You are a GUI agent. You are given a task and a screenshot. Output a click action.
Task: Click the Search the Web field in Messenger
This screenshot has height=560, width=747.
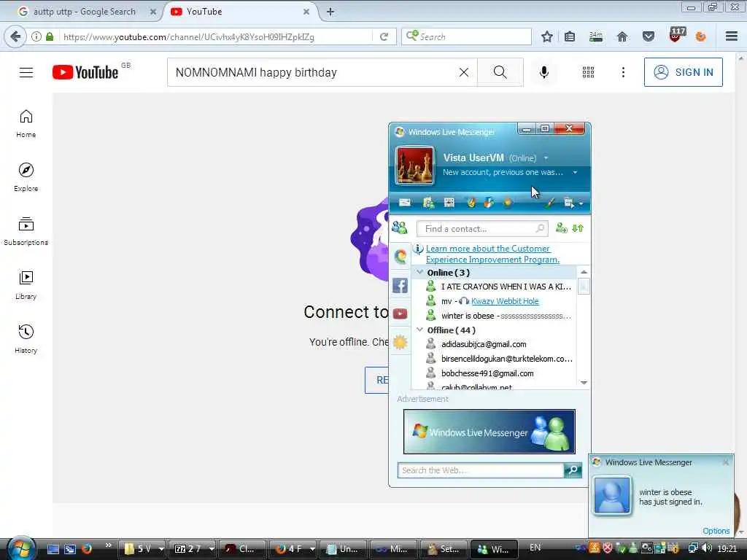(x=481, y=470)
